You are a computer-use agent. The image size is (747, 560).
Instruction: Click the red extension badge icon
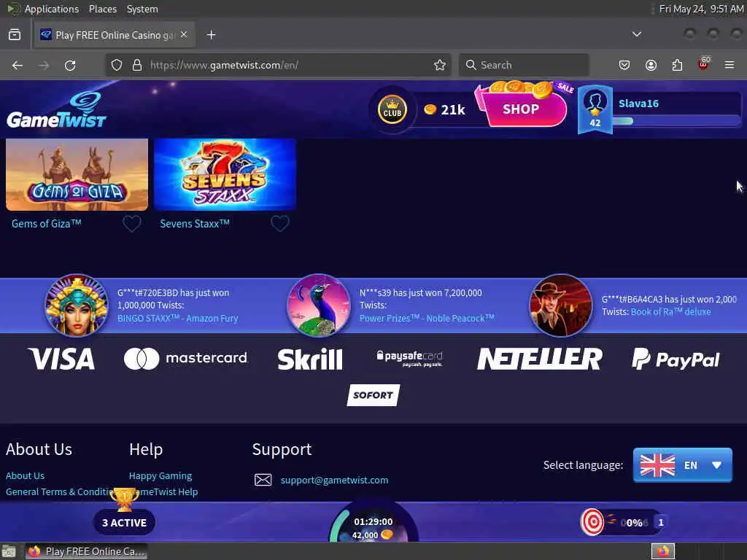coord(703,64)
